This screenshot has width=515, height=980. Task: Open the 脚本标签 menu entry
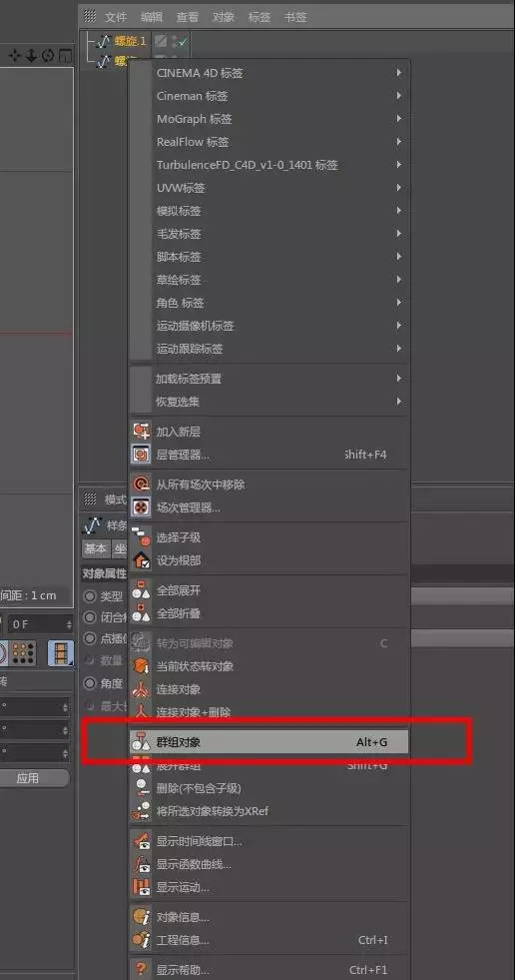(269, 257)
